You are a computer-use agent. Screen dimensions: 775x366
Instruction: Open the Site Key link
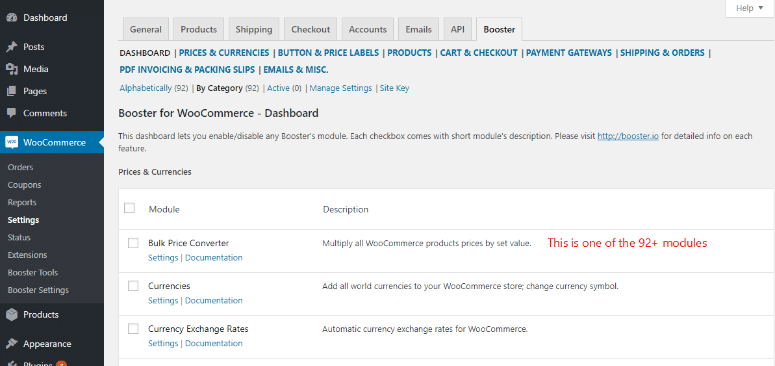394,88
